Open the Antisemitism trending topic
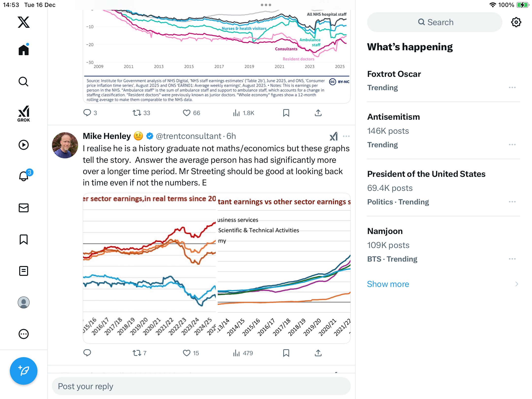The width and height of the screenshot is (532, 399). (x=393, y=117)
